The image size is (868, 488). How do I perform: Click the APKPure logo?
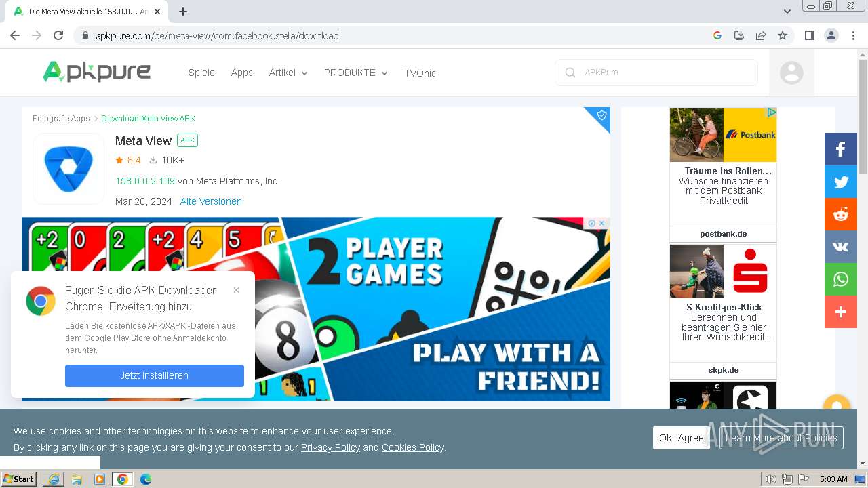[97, 71]
